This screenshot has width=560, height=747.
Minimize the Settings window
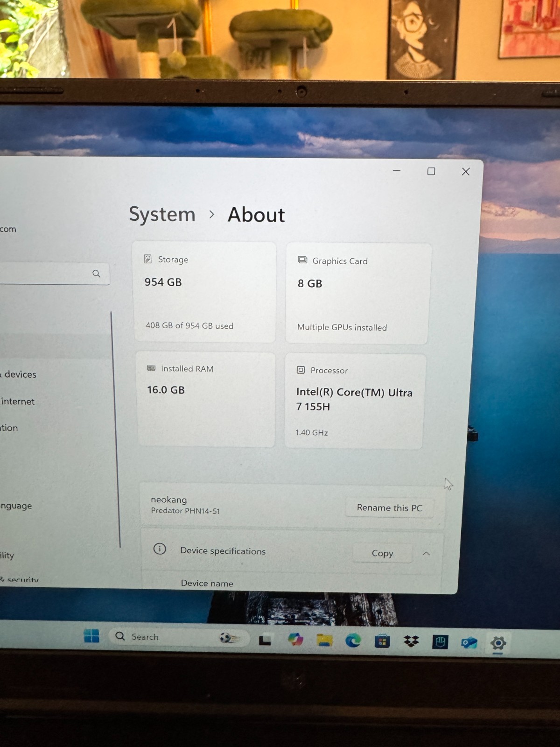point(397,171)
